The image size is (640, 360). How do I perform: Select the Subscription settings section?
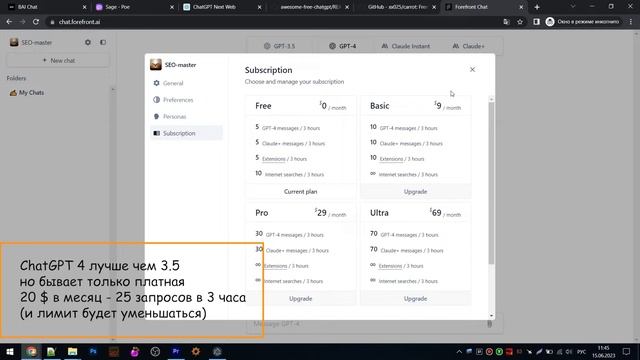187,133
